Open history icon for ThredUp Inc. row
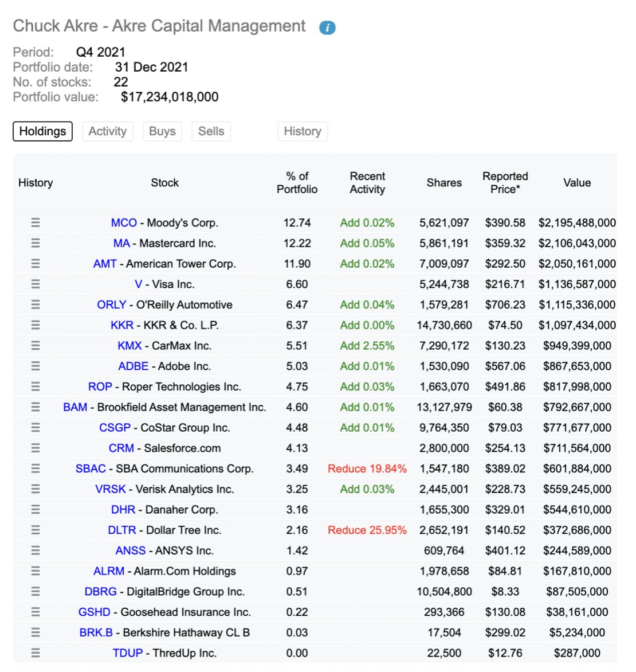 point(36,653)
